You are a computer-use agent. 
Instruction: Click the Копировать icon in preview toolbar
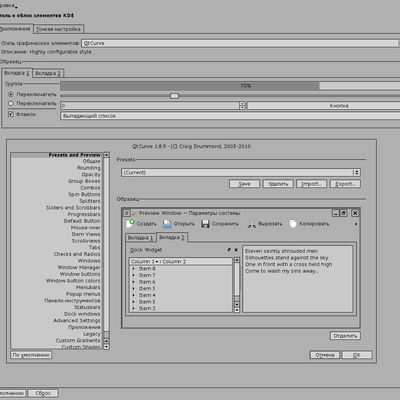coord(293,224)
